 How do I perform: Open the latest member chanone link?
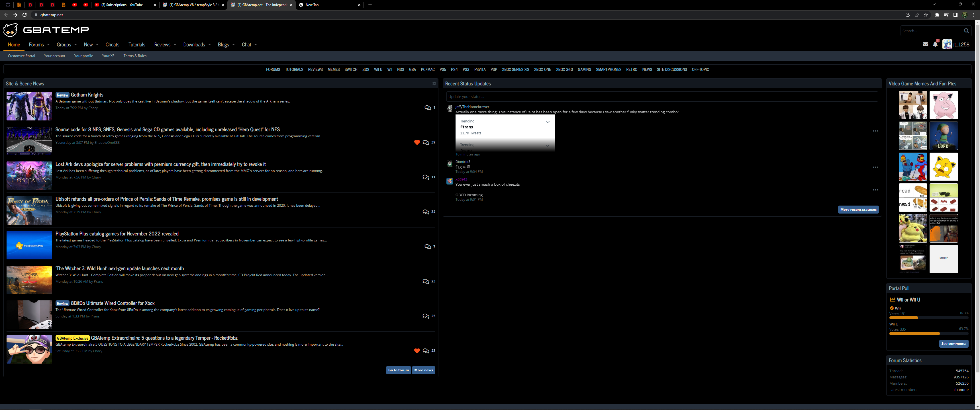[961, 389]
